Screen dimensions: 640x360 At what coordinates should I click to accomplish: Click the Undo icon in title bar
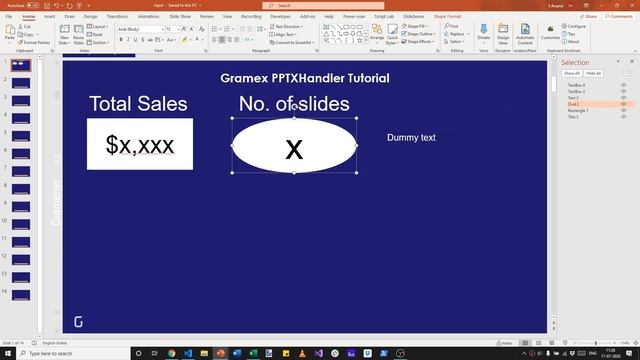57,6
